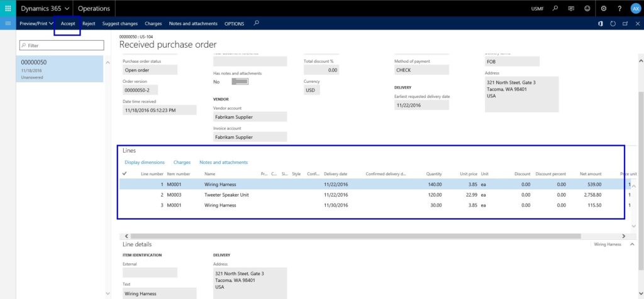644x299 pixels.
Task: Click the action pane search magnifier icon
Action: tap(257, 23)
